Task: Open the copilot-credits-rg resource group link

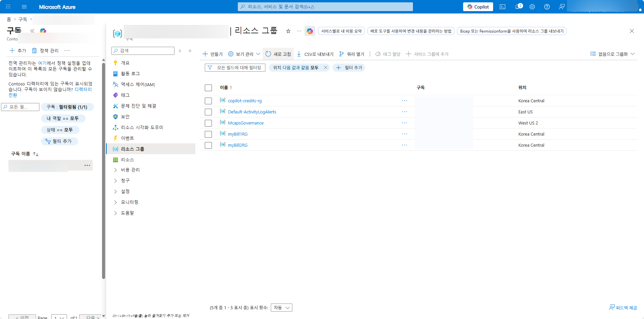Action: [245, 101]
